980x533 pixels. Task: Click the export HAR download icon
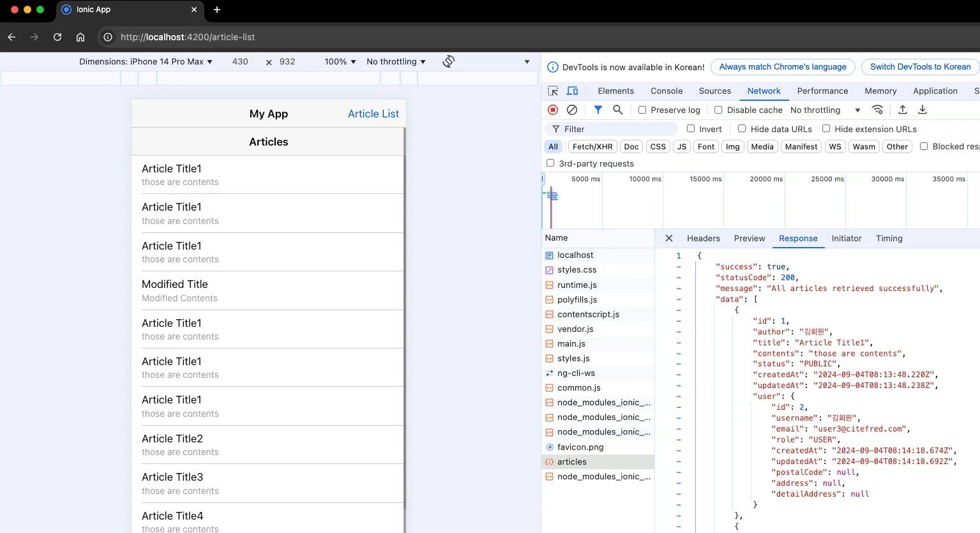[923, 110]
